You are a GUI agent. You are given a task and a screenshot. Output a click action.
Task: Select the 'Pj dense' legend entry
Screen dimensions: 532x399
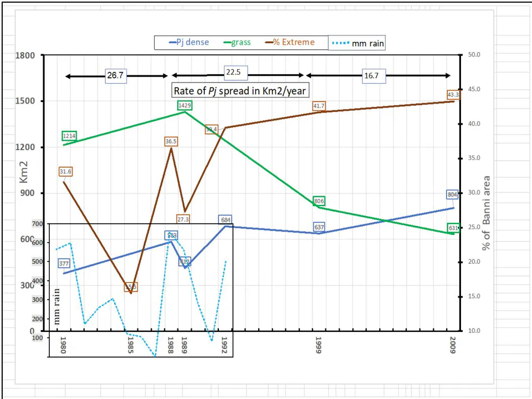tap(189, 43)
